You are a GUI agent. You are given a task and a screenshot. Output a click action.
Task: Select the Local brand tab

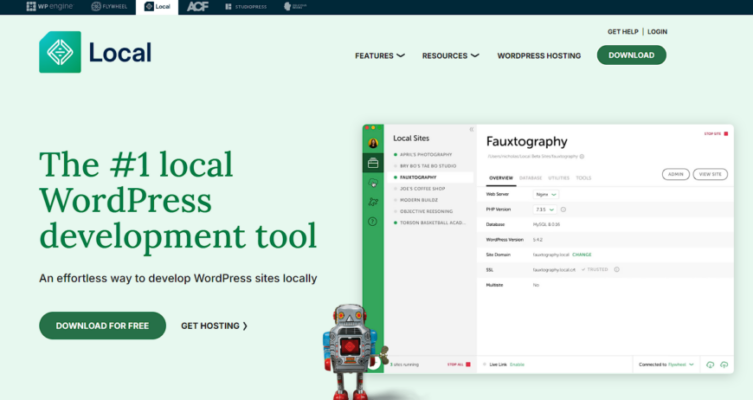(157, 7)
